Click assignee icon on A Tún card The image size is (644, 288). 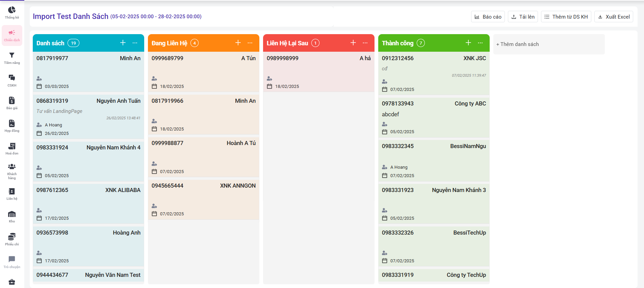pos(154,78)
